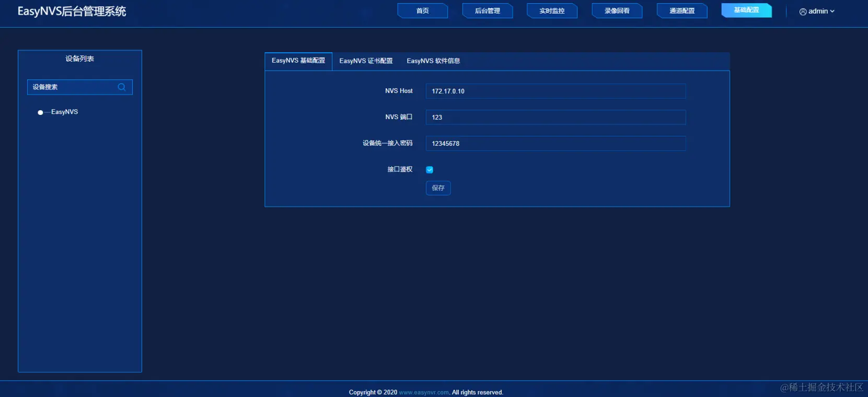868x397 pixels.
Task: Select the 基础配置 navigation item
Action: point(747,10)
